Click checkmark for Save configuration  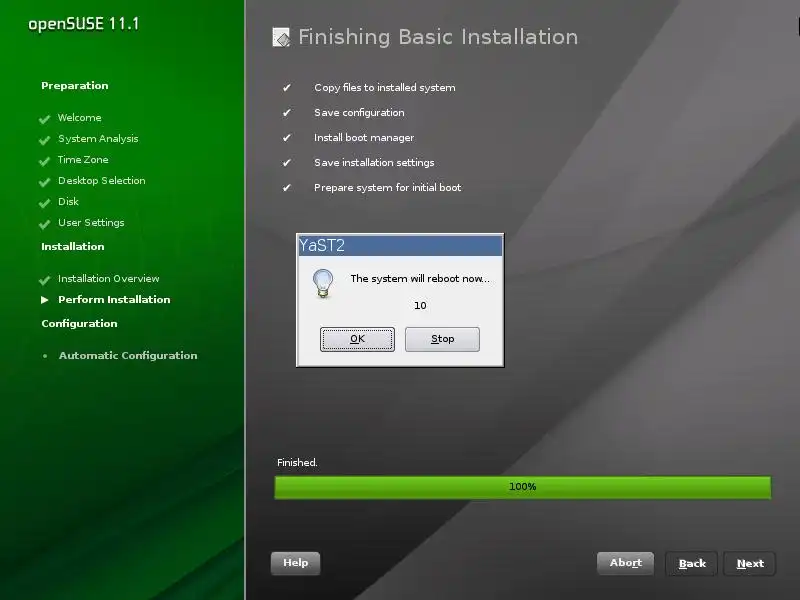(287, 113)
